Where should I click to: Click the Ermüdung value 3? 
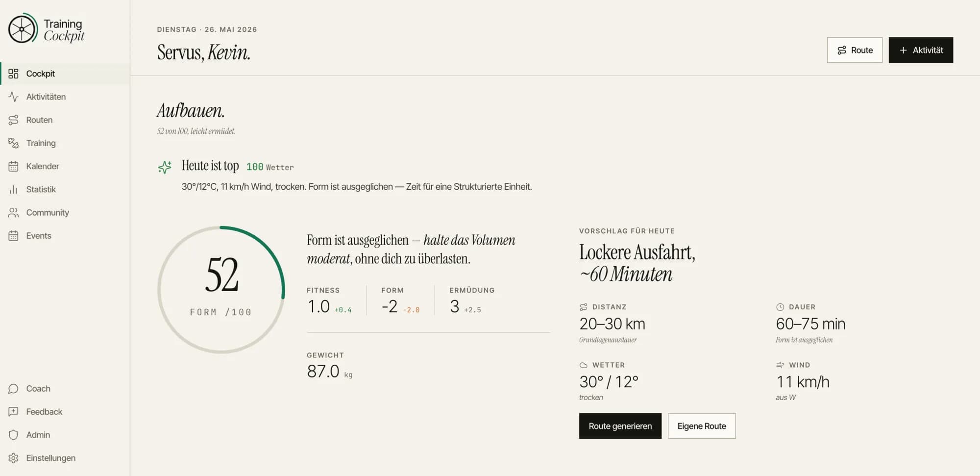pos(454,306)
